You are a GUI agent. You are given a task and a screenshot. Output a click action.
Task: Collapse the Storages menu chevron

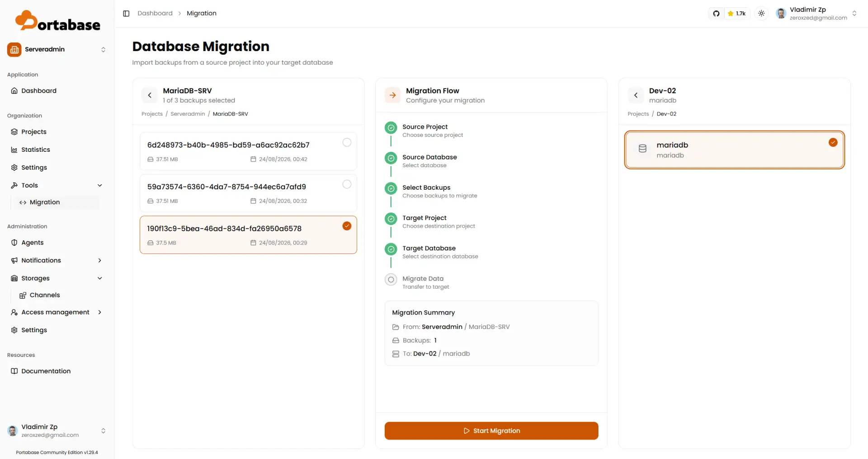(100, 278)
